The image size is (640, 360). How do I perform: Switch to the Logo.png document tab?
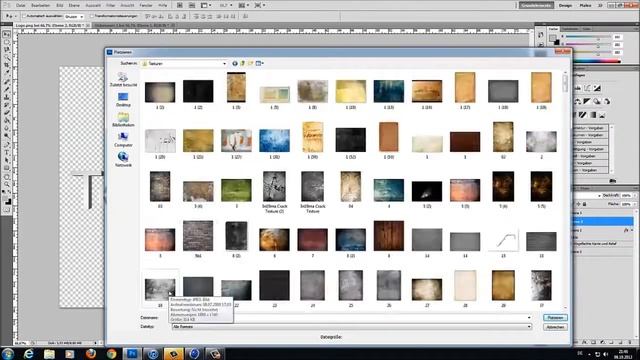52,25
